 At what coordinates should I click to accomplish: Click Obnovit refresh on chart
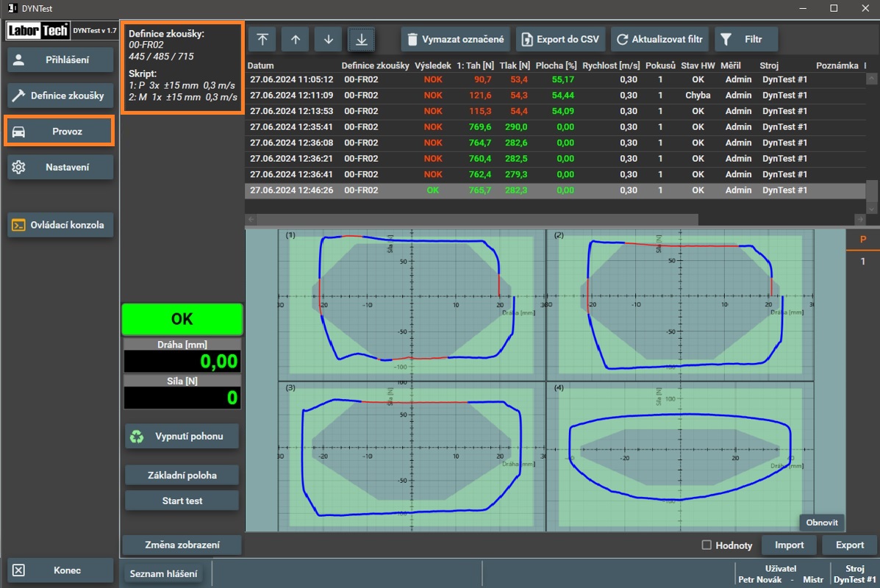822,523
